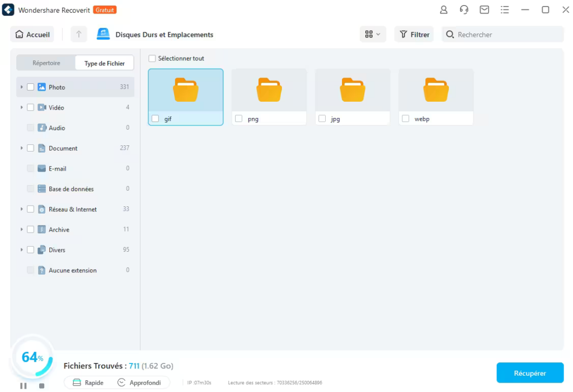This screenshot has width=573, height=392.
Task: Open the gif folder thumbnail
Action: click(186, 90)
